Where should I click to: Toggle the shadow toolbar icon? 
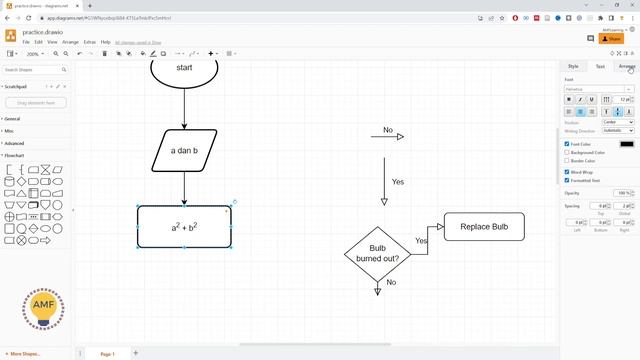(163, 53)
